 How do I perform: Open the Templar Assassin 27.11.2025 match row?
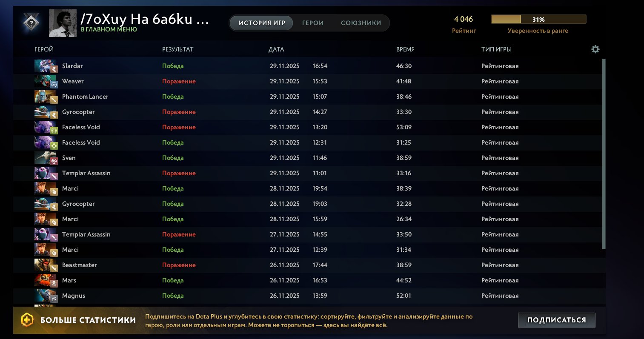tap(298, 234)
